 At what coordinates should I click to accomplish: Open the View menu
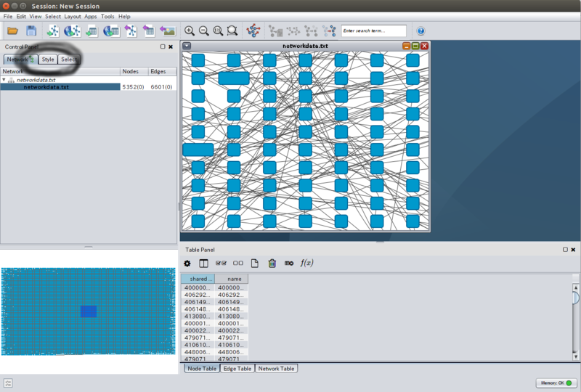(36, 16)
